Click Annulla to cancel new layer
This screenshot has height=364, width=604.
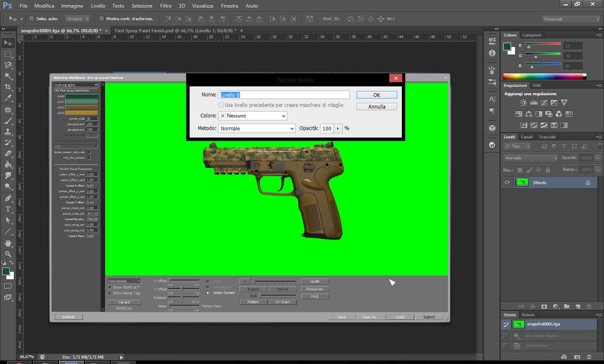376,107
